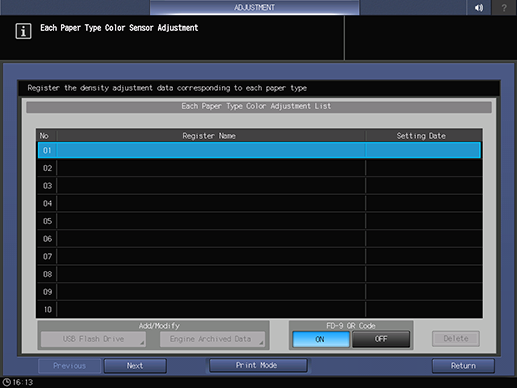The image size is (517, 388).
Task: Select row 06 in the adjustment list
Action: [259, 239]
